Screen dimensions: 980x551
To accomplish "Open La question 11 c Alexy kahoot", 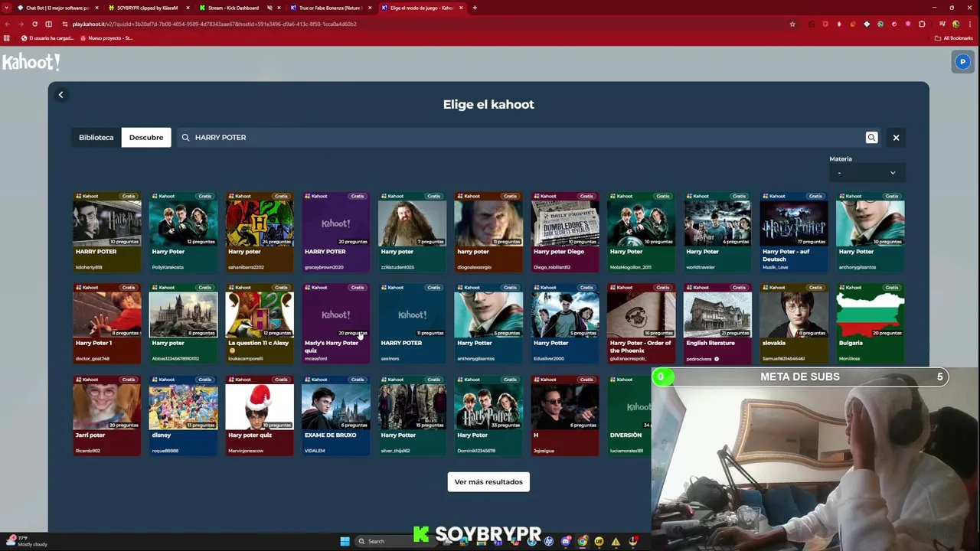I will pyautogui.click(x=260, y=324).
